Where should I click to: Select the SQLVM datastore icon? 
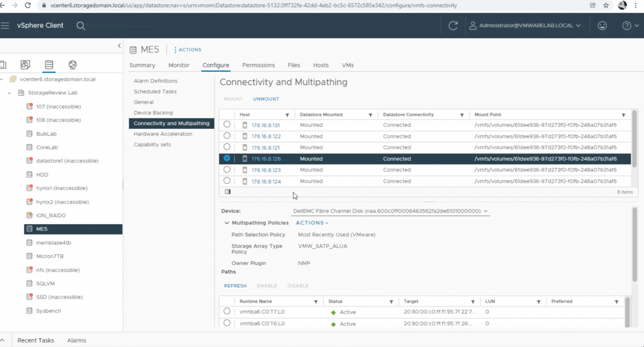click(30, 283)
